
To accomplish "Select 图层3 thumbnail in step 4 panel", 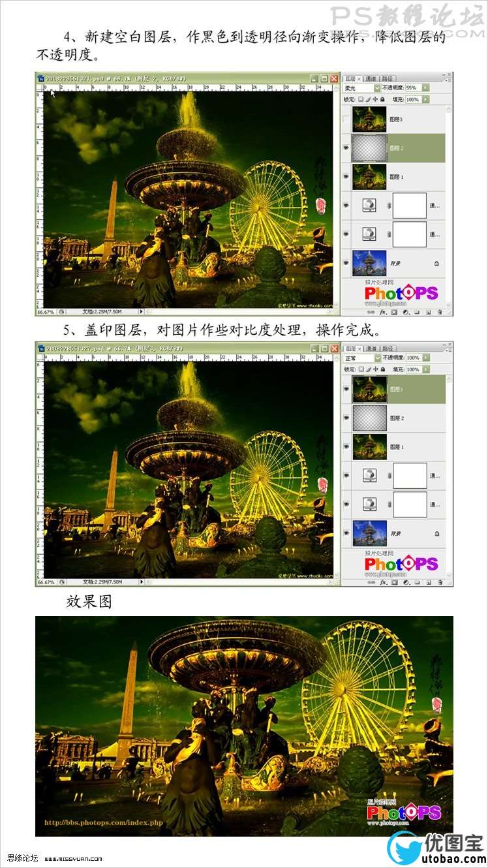I will tap(369, 119).
